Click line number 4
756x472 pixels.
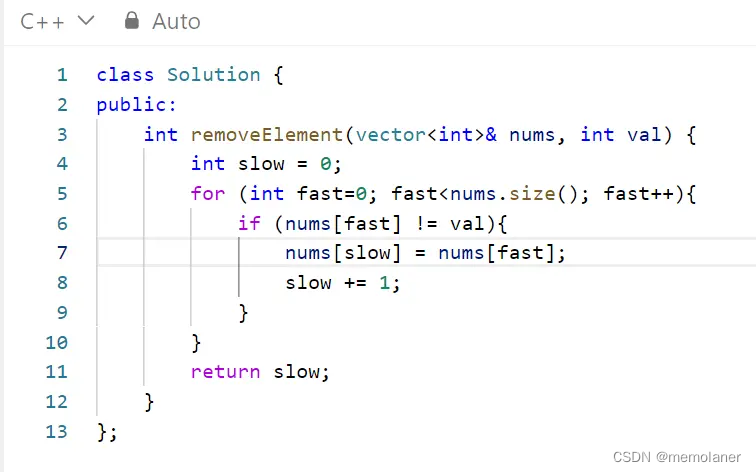click(x=62, y=164)
